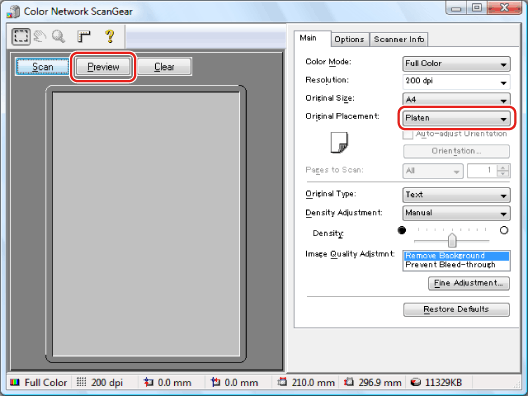Click the Clear button
Image resolution: width=528 pixels, height=396 pixels.
coord(164,67)
